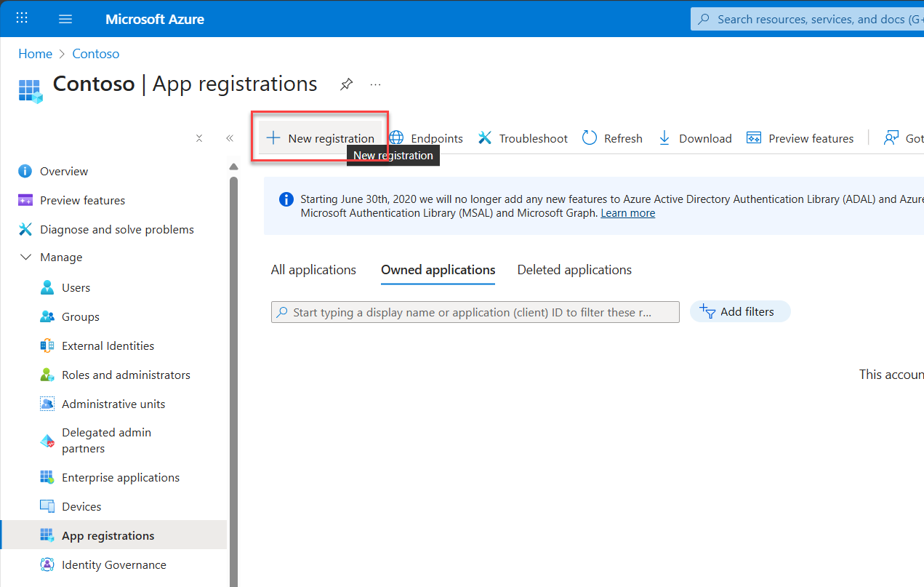Click the Roles and administrators icon

pyautogui.click(x=47, y=375)
